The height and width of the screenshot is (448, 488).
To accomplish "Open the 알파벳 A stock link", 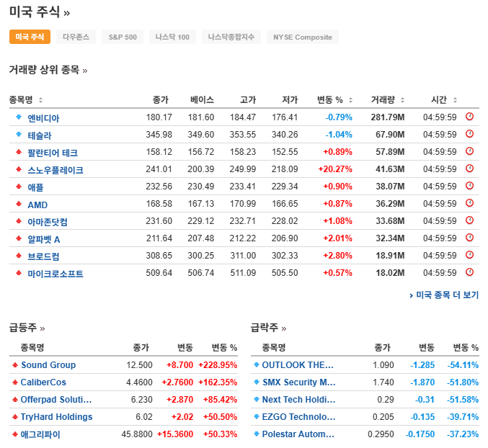I will click(x=44, y=239).
